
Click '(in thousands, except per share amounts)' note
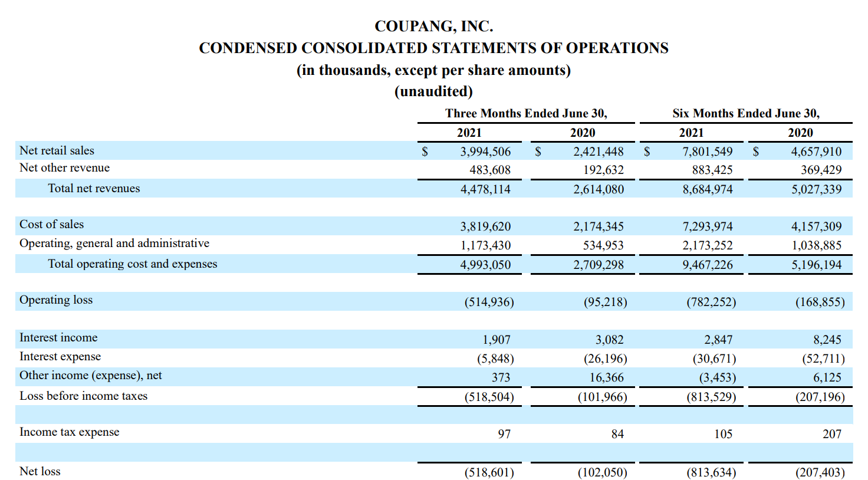coord(433,70)
